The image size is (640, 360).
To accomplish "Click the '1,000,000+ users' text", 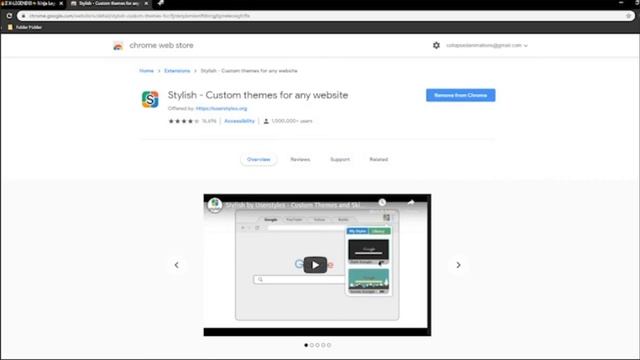I will coord(291,121).
